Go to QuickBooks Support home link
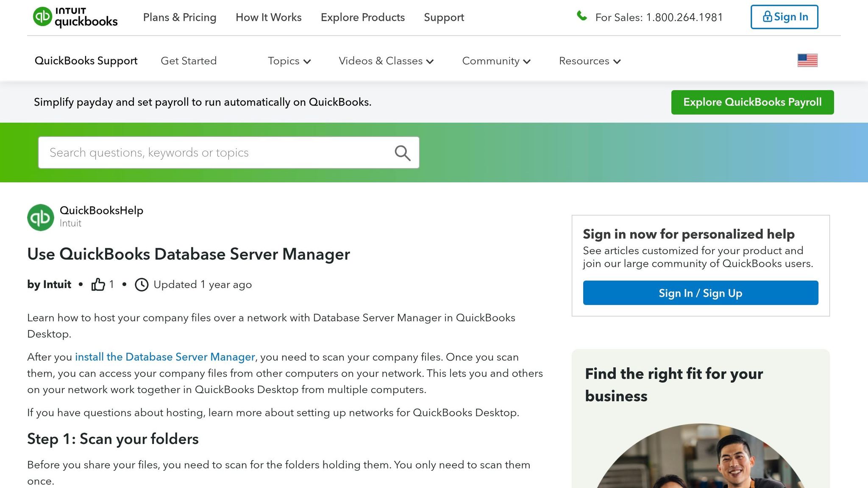 pyautogui.click(x=86, y=61)
